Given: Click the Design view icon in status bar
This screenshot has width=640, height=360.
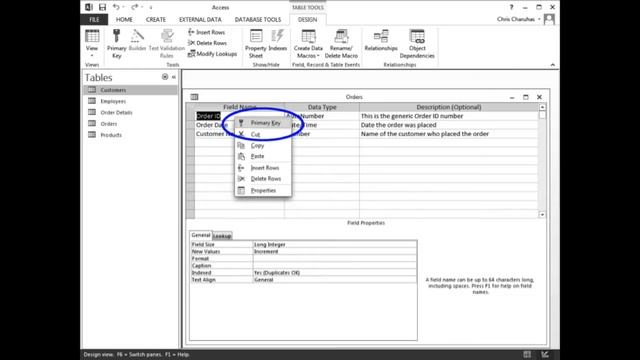Looking at the screenshot, I should [x=545, y=354].
